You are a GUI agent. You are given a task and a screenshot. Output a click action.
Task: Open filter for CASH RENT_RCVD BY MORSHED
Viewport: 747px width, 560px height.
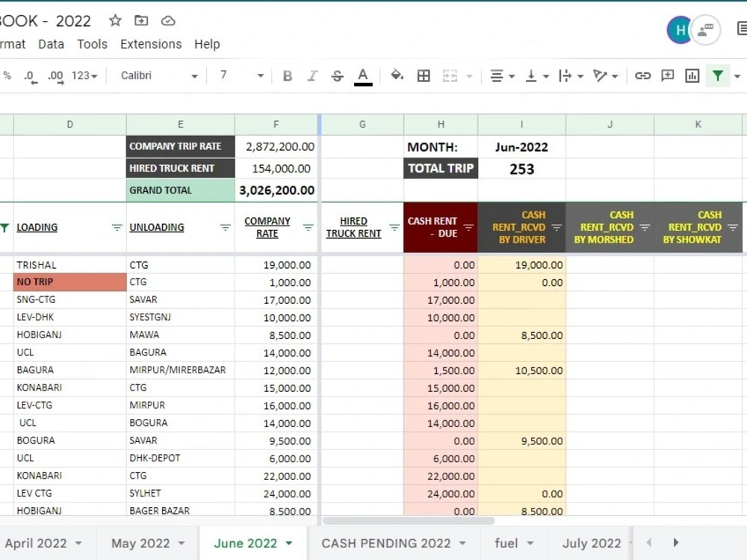(x=645, y=228)
